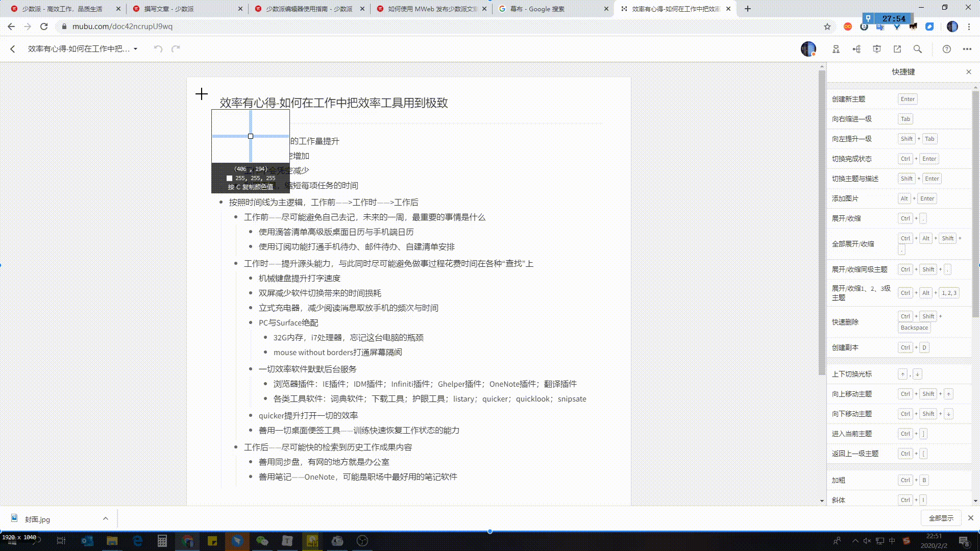Open File Explorer from taskbar

(x=112, y=541)
